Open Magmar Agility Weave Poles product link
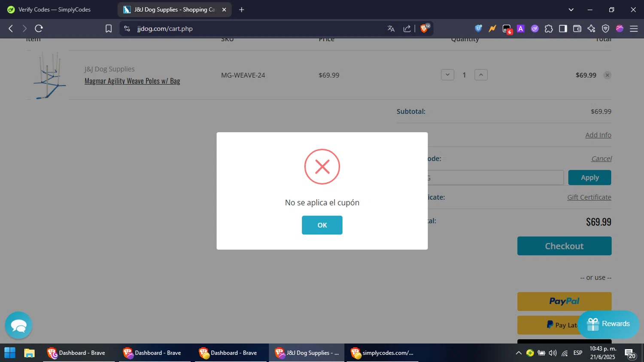 click(132, 81)
